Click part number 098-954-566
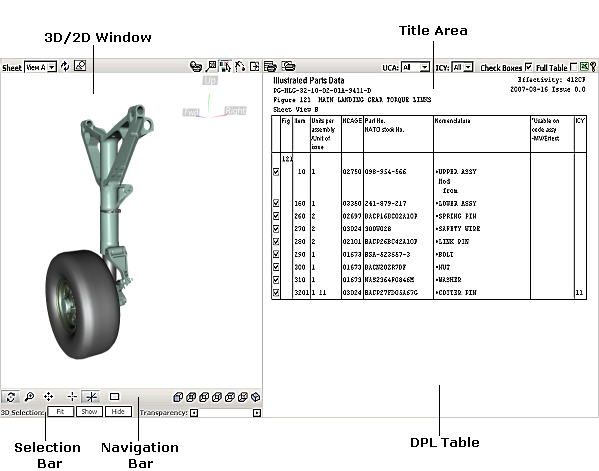 [x=385, y=172]
